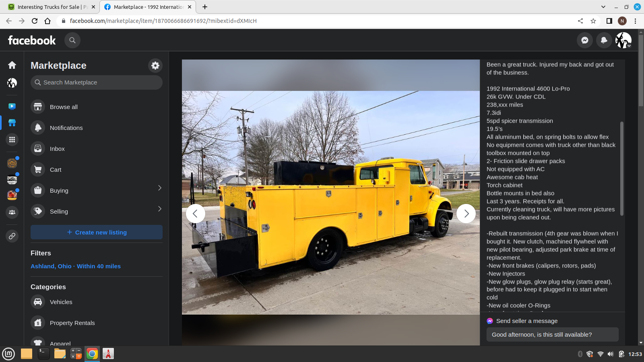This screenshot has width=644, height=362.
Task: Click the yellow truck listing photo
Action: [331, 202]
